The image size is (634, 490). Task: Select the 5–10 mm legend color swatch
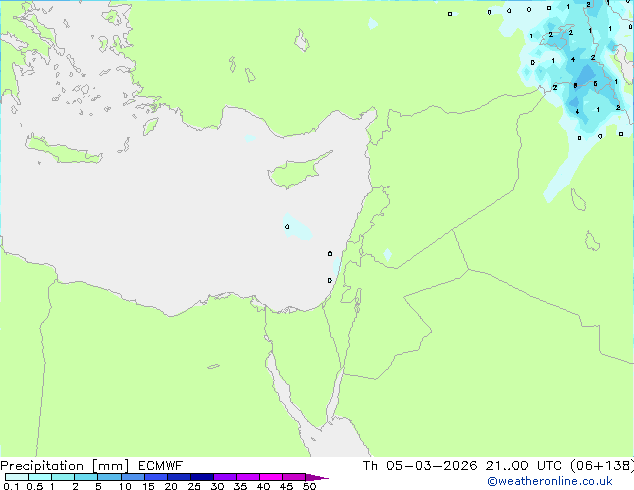click(109, 477)
